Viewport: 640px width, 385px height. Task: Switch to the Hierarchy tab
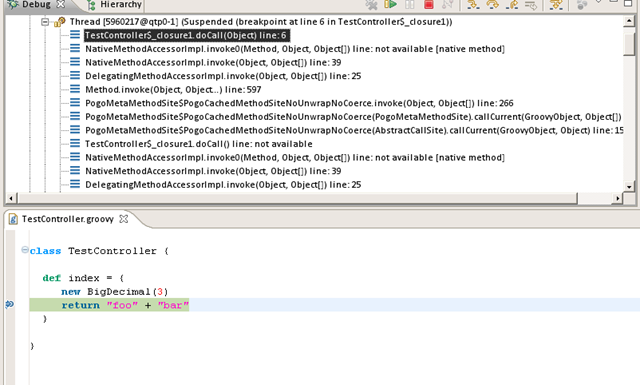pos(121,4)
